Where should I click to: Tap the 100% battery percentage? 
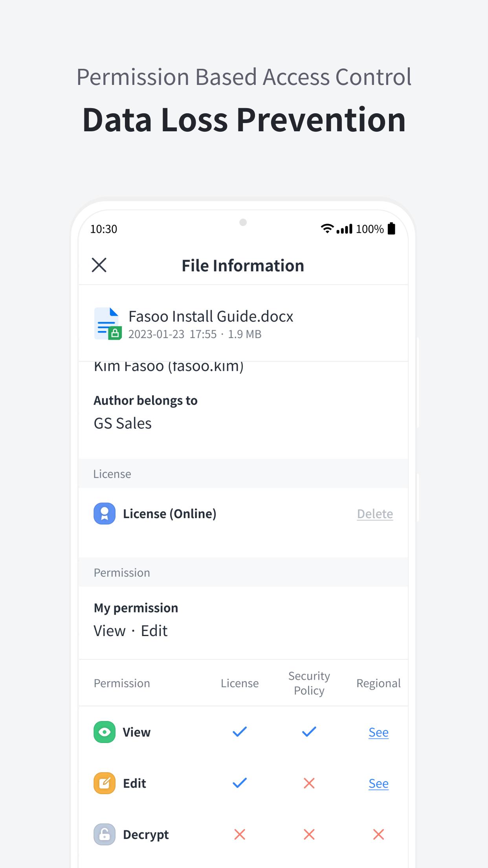tap(370, 229)
